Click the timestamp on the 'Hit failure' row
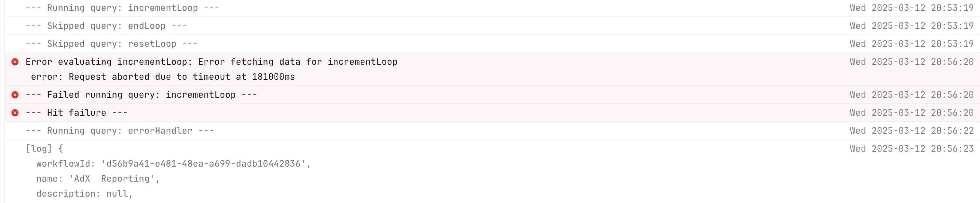Viewport: 980px width, 203px height. [912, 113]
